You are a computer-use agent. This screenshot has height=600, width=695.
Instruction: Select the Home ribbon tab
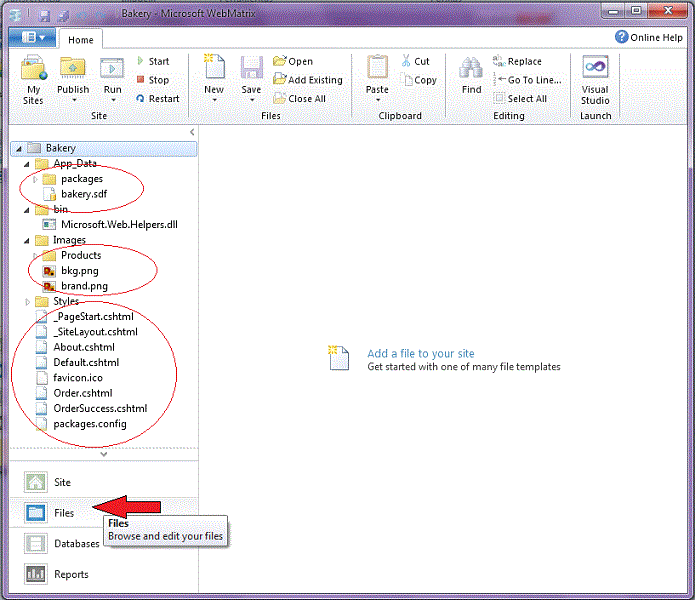[81, 40]
